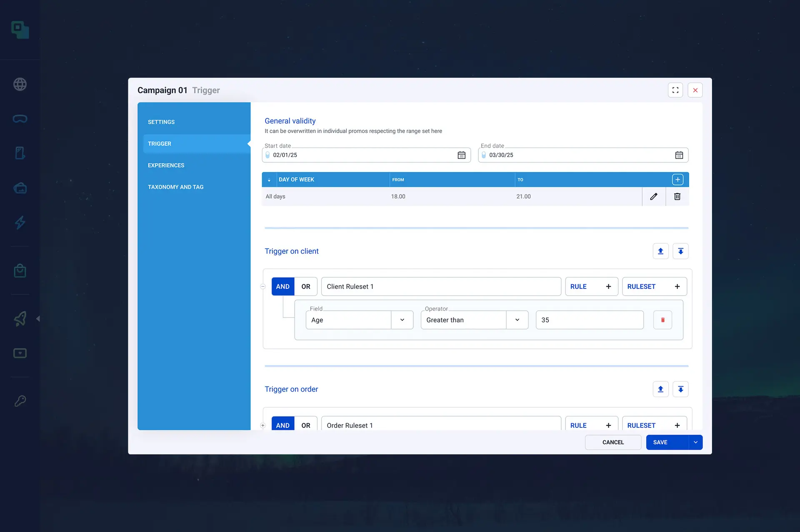Select the globe icon in the sidebar

[x=20, y=84]
